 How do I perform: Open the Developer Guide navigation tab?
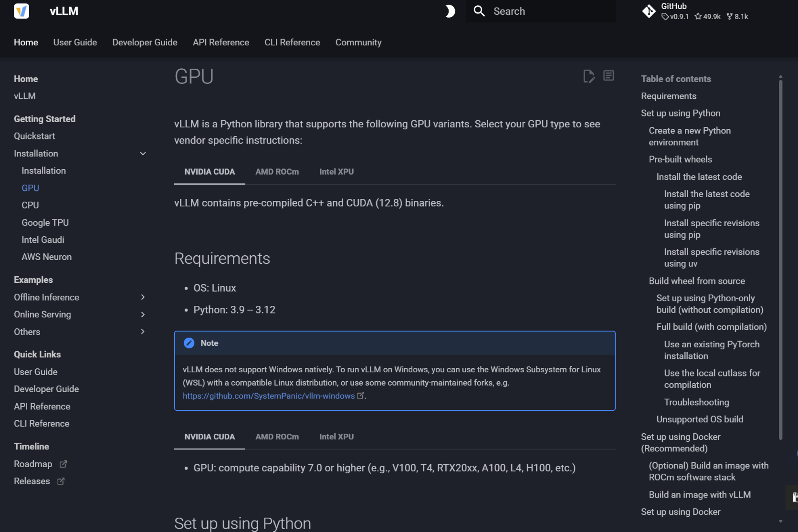(x=145, y=42)
